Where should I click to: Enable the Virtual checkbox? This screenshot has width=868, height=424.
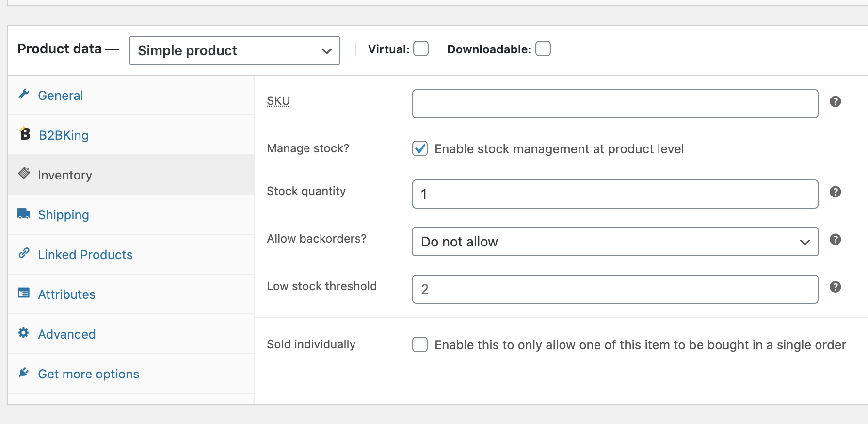coord(421,49)
